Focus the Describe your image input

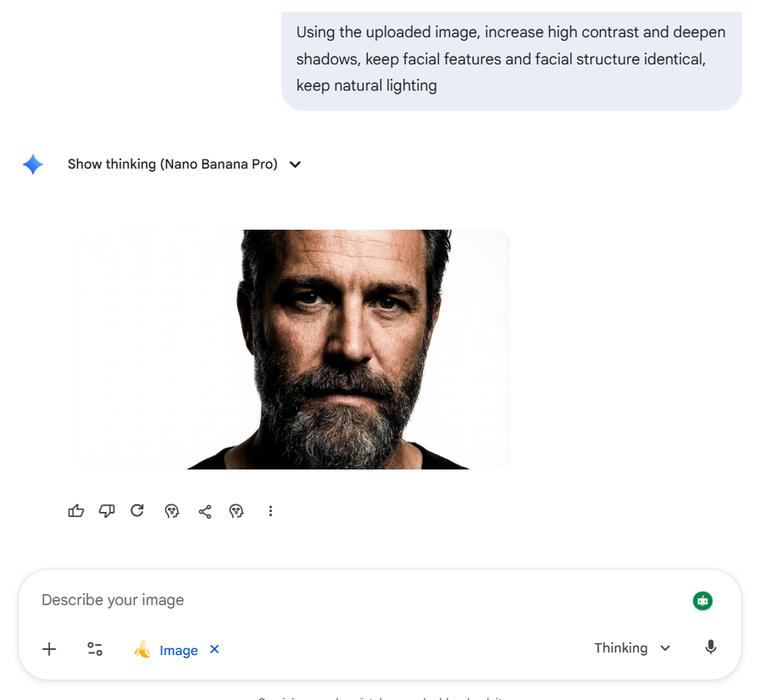pos(339,600)
